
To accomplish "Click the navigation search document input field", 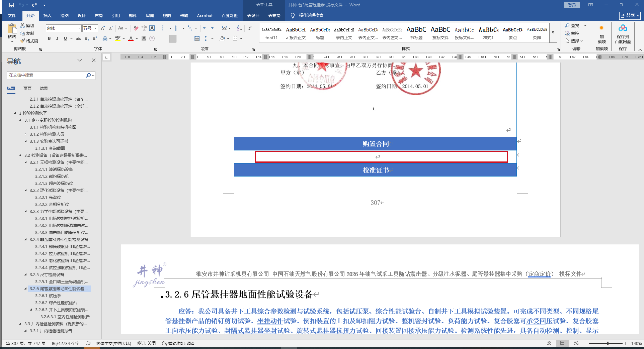I will (x=46, y=75).
